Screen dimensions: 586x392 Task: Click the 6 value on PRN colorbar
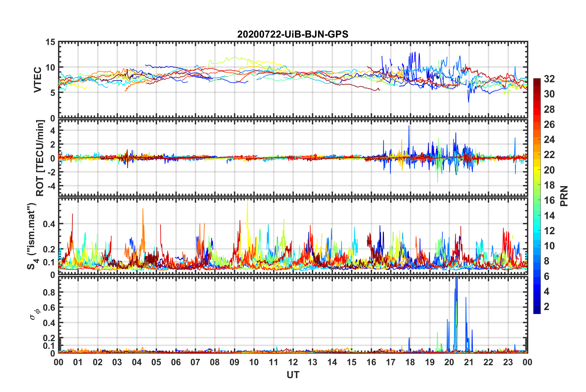tap(547, 276)
